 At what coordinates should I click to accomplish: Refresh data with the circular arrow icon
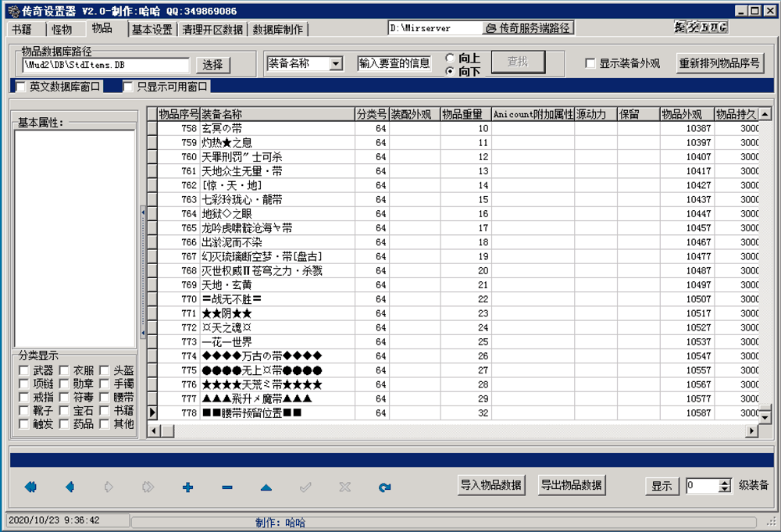coord(383,487)
